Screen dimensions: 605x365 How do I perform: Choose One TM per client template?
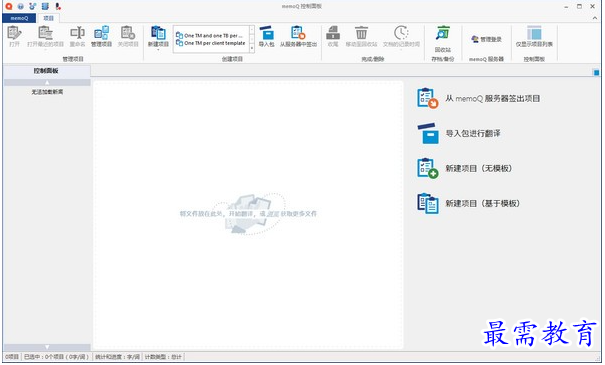(x=211, y=43)
